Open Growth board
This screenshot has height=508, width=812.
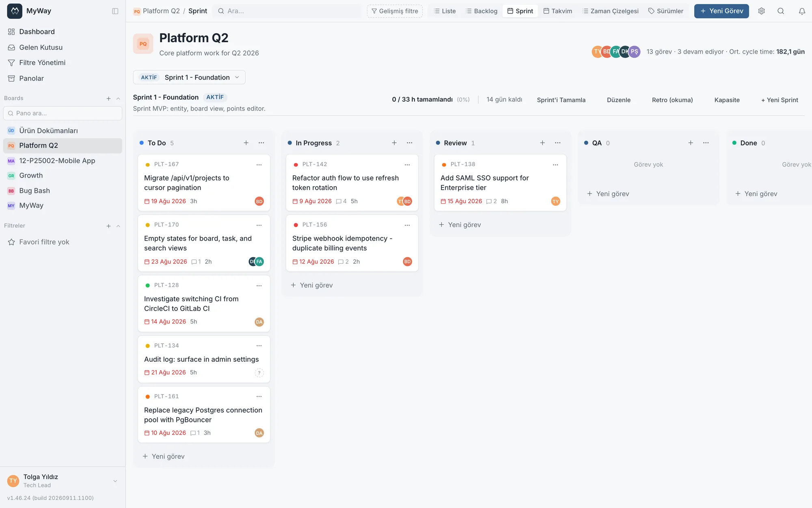tap(63, 176)
